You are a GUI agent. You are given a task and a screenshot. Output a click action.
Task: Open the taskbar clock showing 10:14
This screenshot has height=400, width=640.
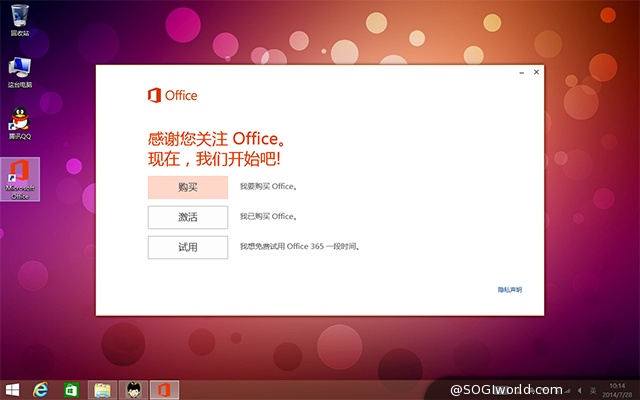(x=617, y=390)
